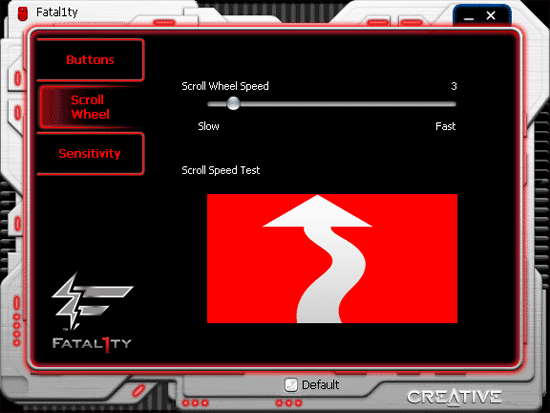Image resolution: width=550 pixels, height=413 pixels.
Task: Click the Fatal1ty logo
Action: [x=92, y=313]
